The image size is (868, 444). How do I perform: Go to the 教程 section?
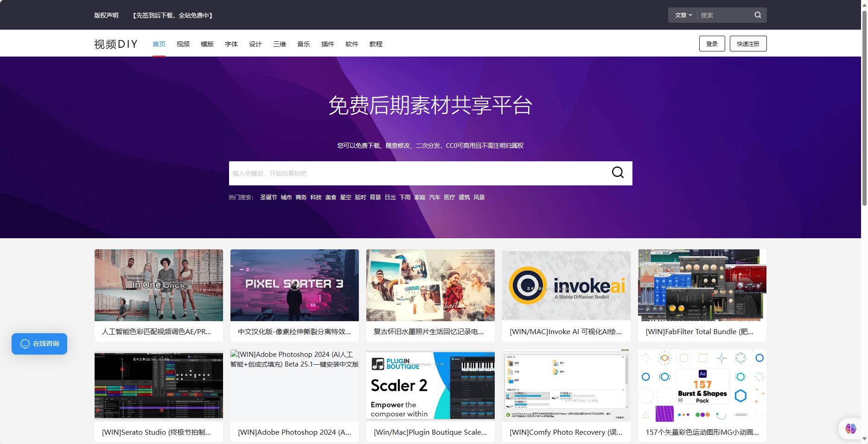(376, 44)
